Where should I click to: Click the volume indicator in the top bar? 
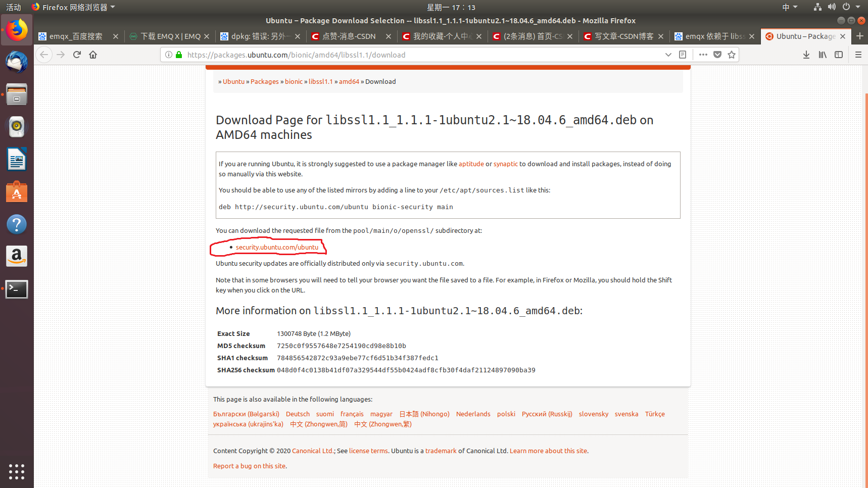tap(831, 7)
